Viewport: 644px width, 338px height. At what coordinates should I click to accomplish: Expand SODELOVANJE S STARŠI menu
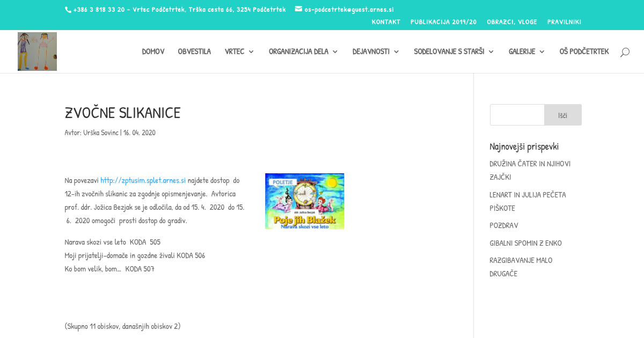(x=453, y=52)
